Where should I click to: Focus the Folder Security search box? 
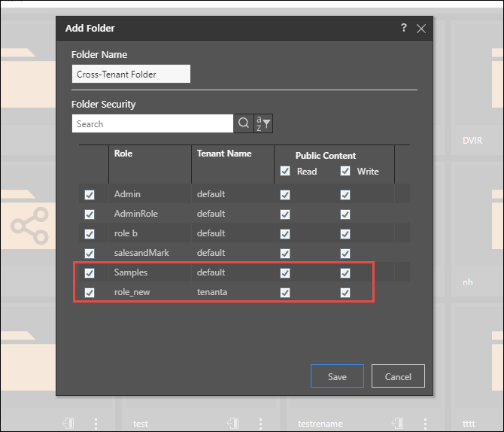pos(153,123)
